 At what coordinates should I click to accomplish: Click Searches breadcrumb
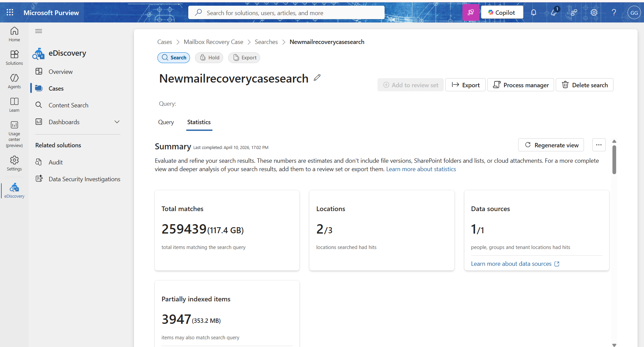[266, 42]
